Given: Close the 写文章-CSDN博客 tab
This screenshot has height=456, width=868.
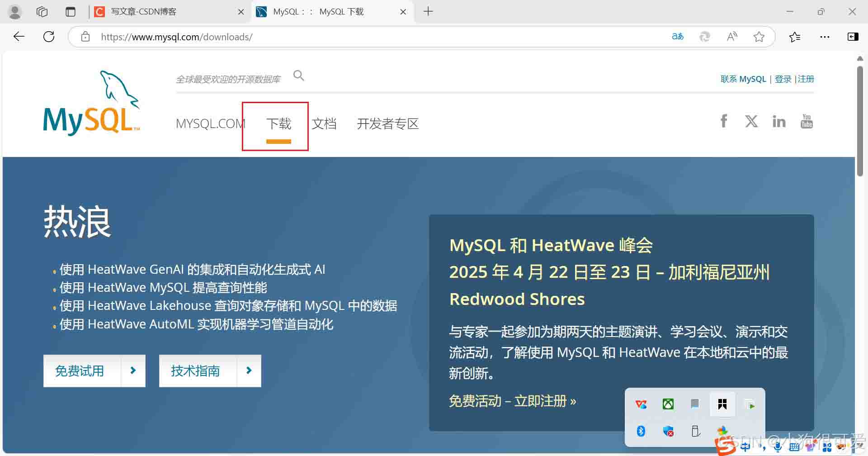Looking at the screenshot, I should coord(241,12).
